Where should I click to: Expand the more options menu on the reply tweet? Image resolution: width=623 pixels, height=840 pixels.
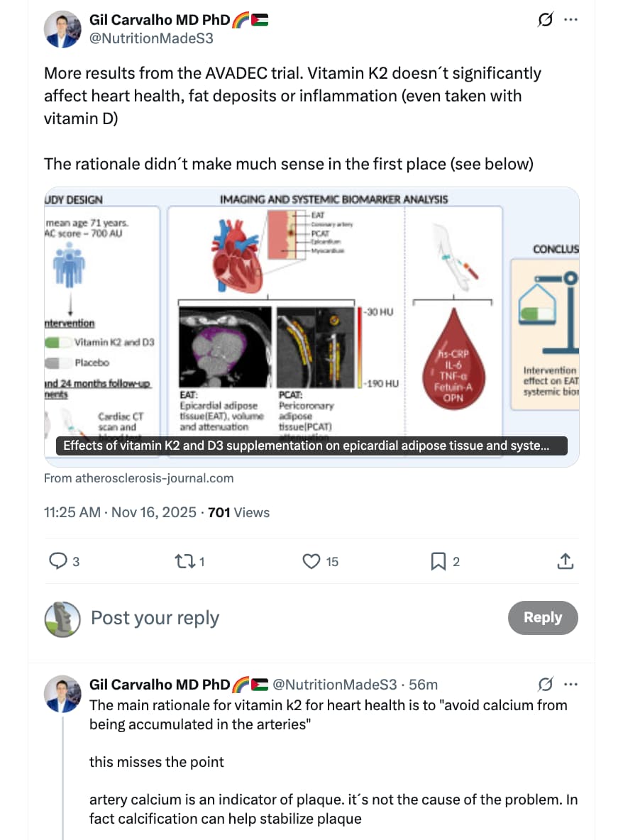pyautogui.click(x=570, y=685)
